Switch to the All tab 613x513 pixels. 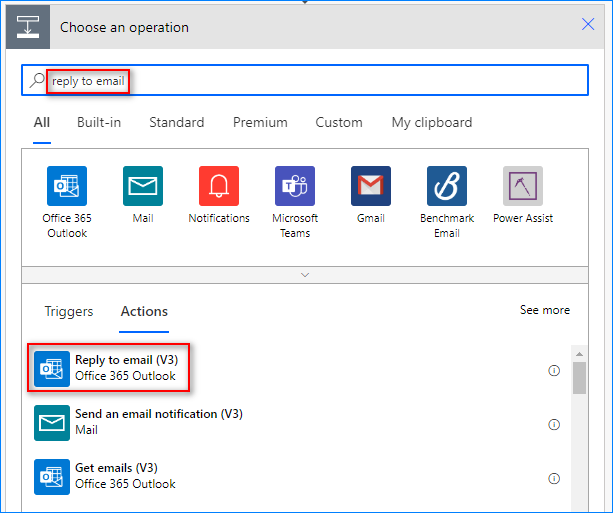tap(42, 122)
